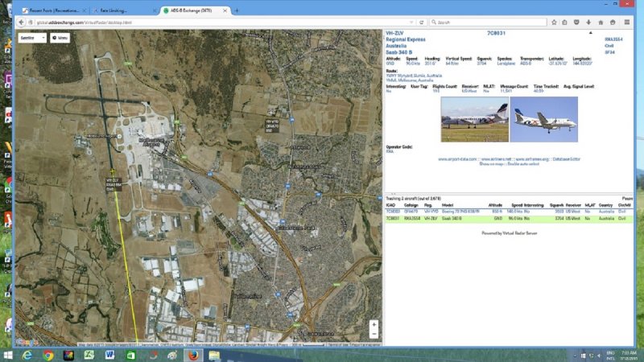Image resolution: width=644 pixels, height=362 pixels.
Task: Click the browser back arrow
Action: (x=21, y=23)
